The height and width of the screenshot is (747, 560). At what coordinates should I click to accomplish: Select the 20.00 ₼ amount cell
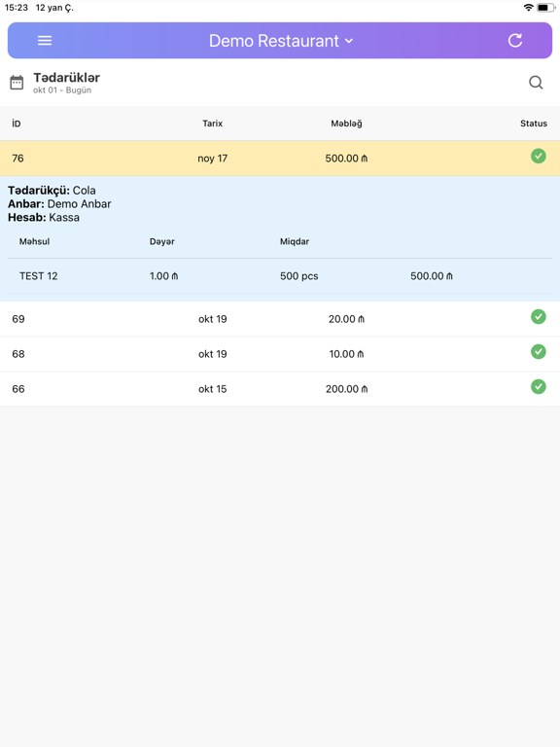coord(346,319)
